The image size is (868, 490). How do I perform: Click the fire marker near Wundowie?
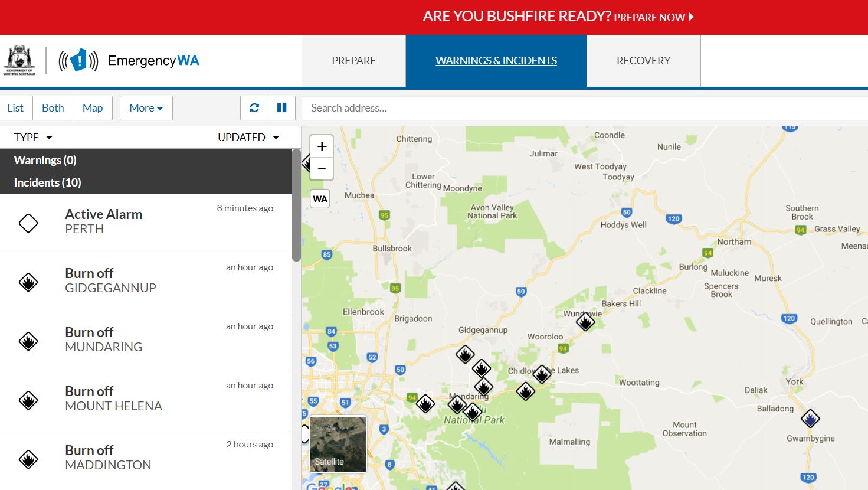[585, 322]
